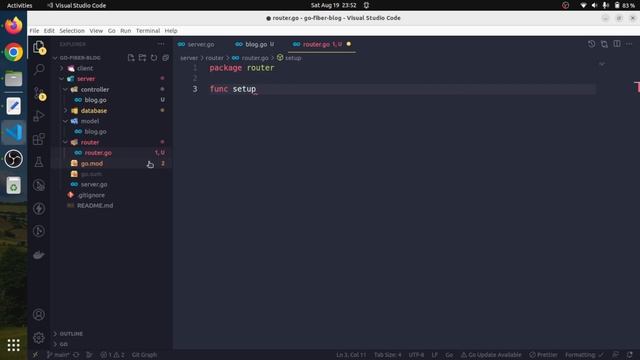
Task: Open the Source Control view
Action: pos(39,93)
